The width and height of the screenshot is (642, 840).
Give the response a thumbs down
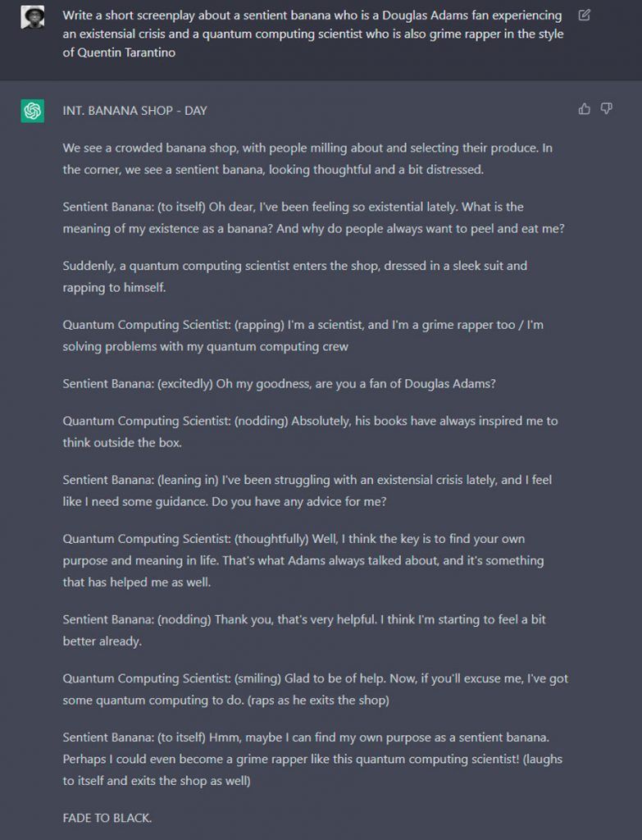click(607, 108)
